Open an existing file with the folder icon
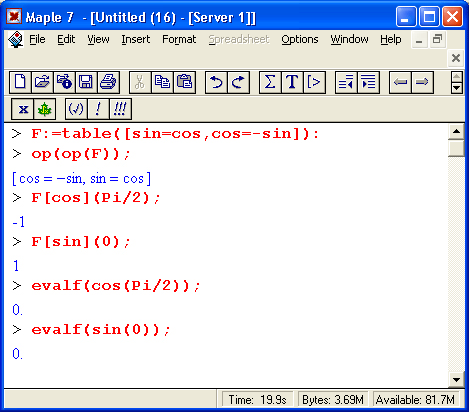469x412 pixels. tap(42, 82)
